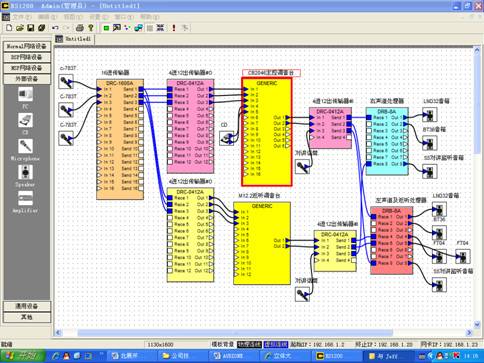The height and width of the screenshot is (363, 484).
Task: Select the Speaker device in sidebar palette
Action: (25, 176)
